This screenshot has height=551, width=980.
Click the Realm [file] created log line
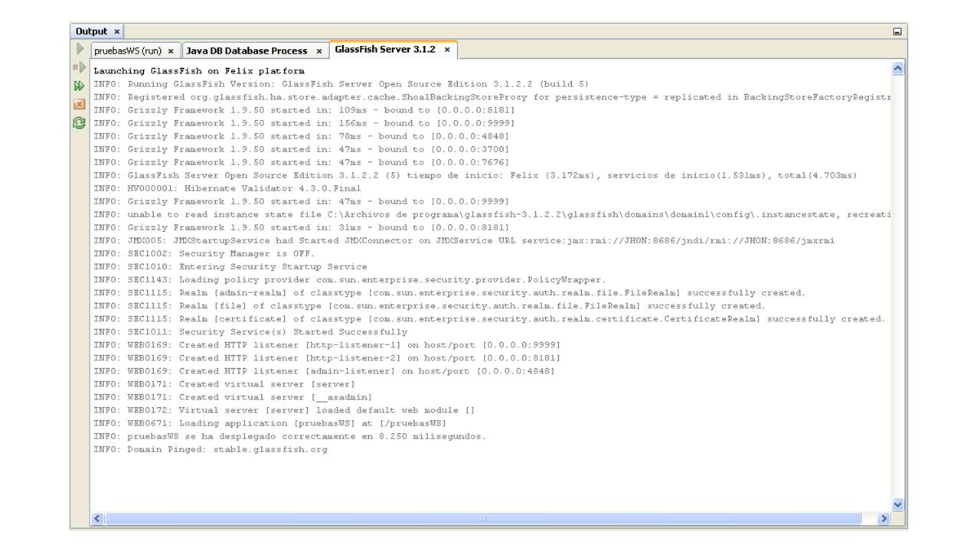(x=430, y=305)
